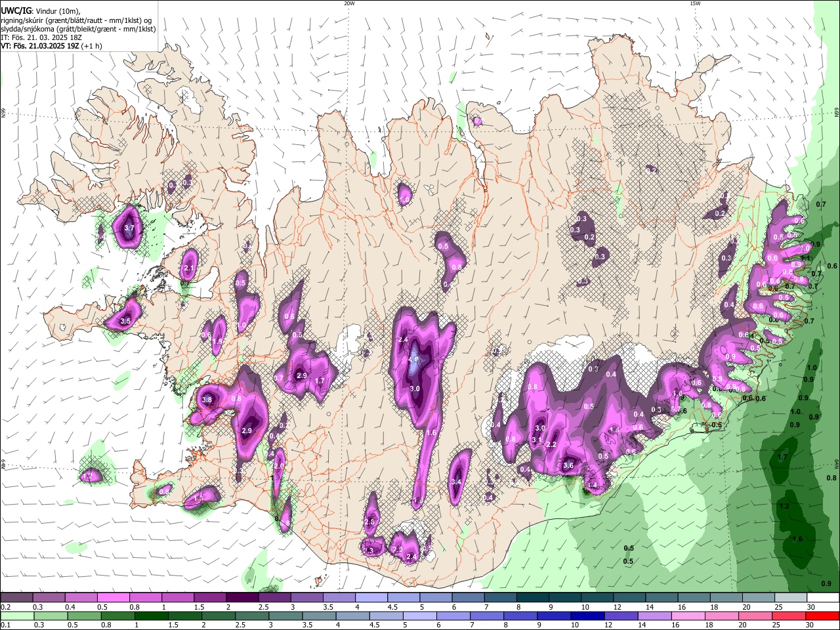Click the dusky mauve 0.2 swatch in the upper legend
The image size is (840, 630).
click(16, 598)
